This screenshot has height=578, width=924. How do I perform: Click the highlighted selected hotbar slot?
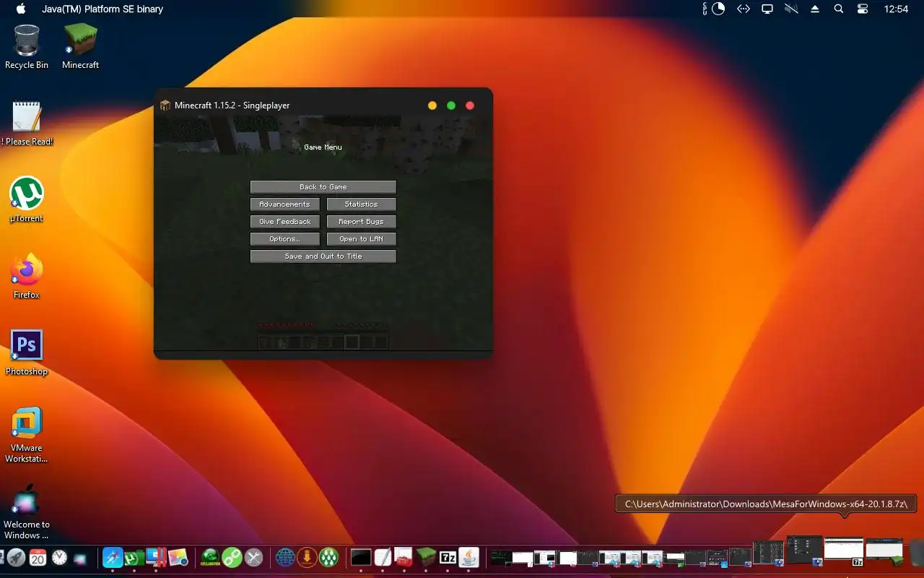tap(352, 342)
